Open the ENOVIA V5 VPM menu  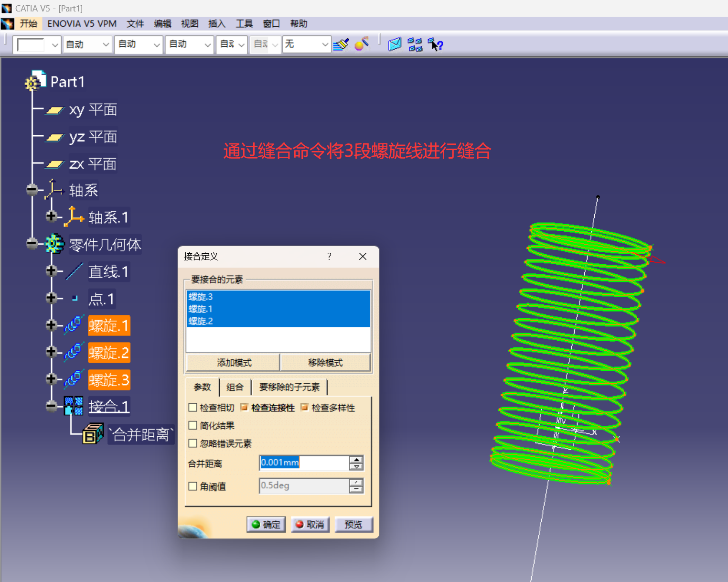82,23
